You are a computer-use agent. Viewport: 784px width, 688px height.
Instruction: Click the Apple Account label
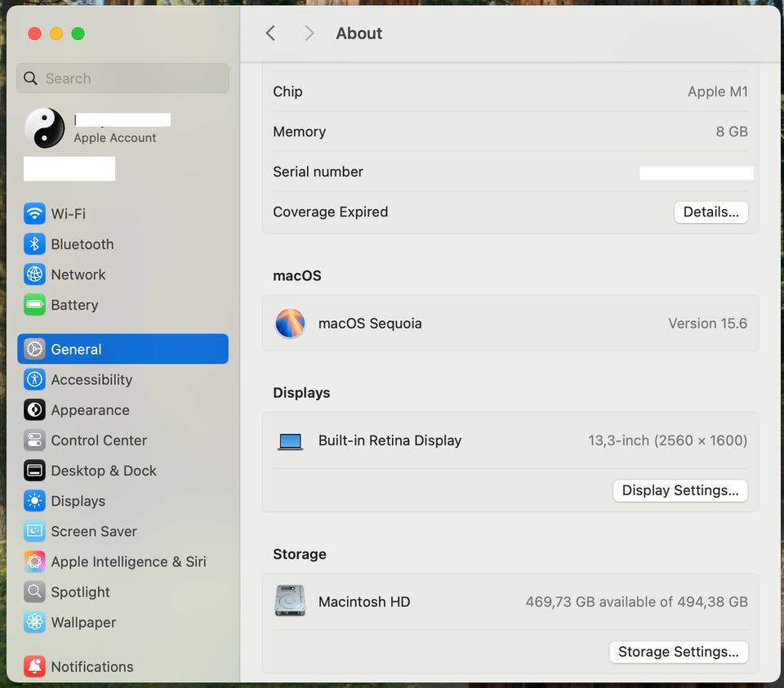coord(115,137)
